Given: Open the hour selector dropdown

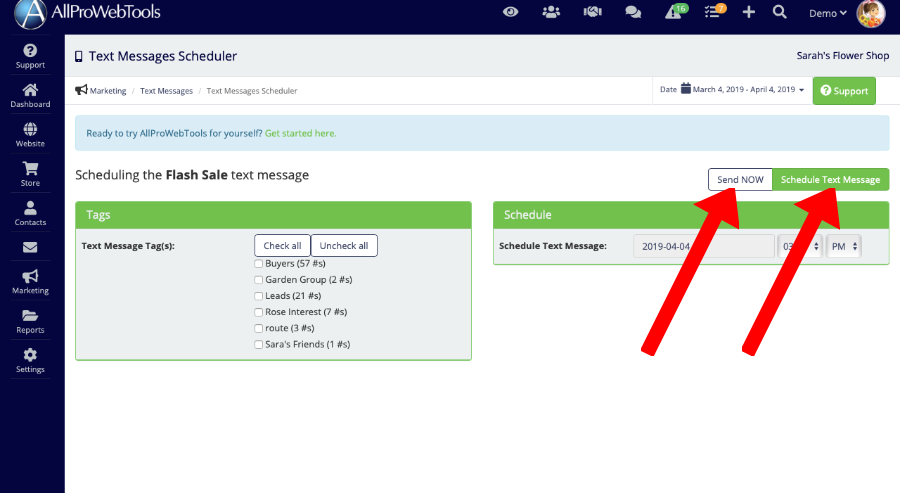Looking at the screenshot, I should coord(800,246).
